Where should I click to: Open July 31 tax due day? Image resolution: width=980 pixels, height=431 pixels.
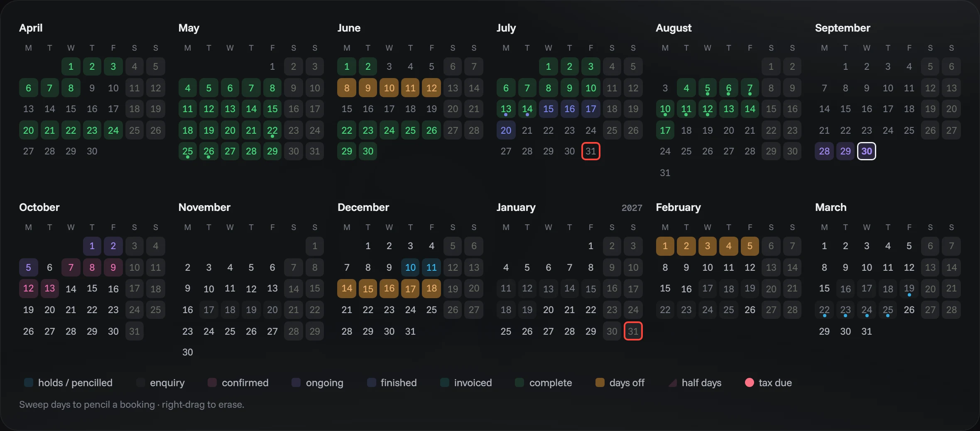[591, 151]
